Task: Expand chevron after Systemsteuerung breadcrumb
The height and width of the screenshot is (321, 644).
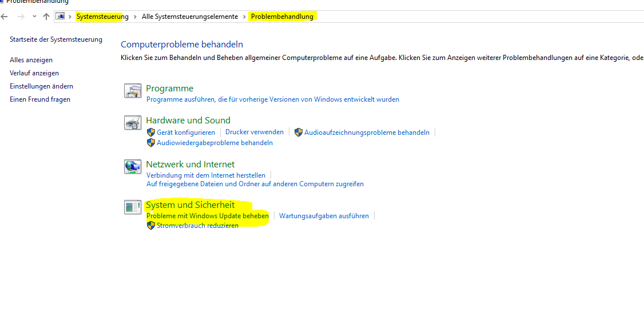Action: [x=135, y=17]
